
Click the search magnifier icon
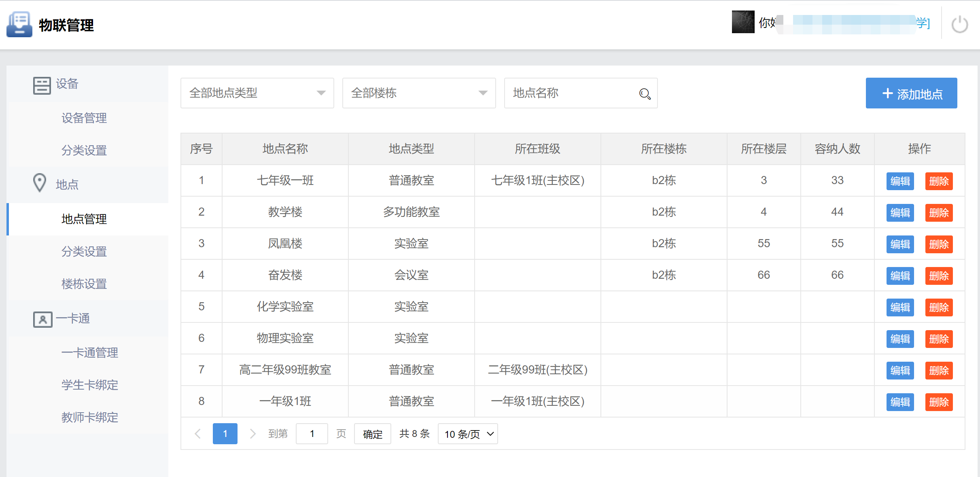point(645,94)
